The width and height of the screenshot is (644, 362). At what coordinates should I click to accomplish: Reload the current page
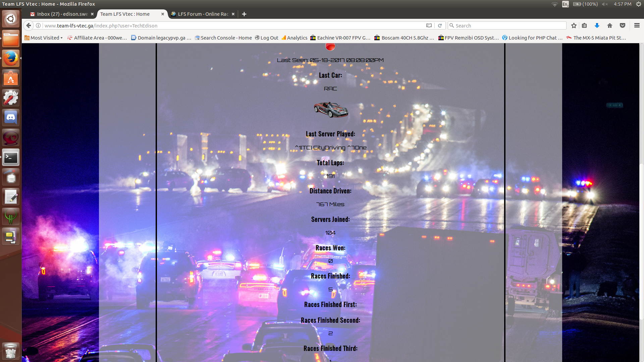[440, 25]
